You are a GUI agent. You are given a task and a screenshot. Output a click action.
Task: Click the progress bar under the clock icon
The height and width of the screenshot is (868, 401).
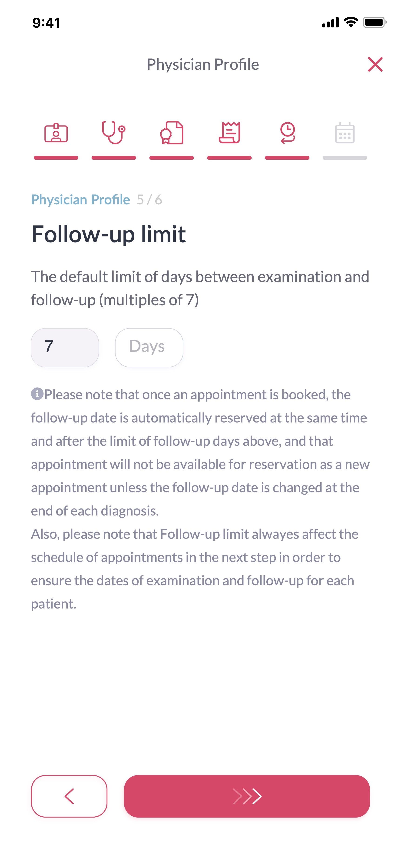click(287, 158)
